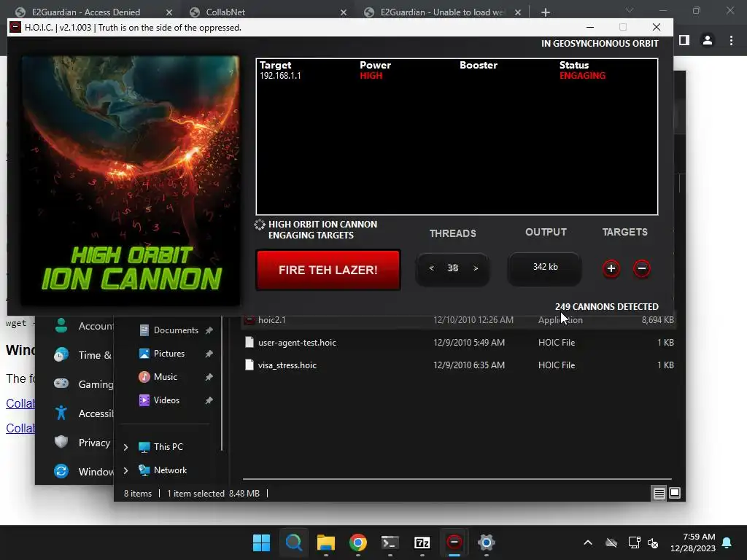
Task: Open Chrome profile avatar menu
Action: click(708, 41)
